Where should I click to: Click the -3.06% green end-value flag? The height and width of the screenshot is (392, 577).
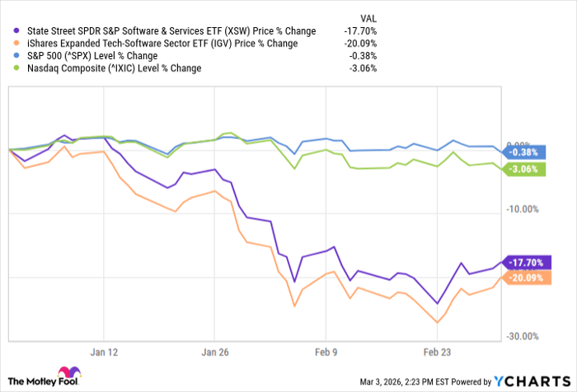tap(526, 169)
